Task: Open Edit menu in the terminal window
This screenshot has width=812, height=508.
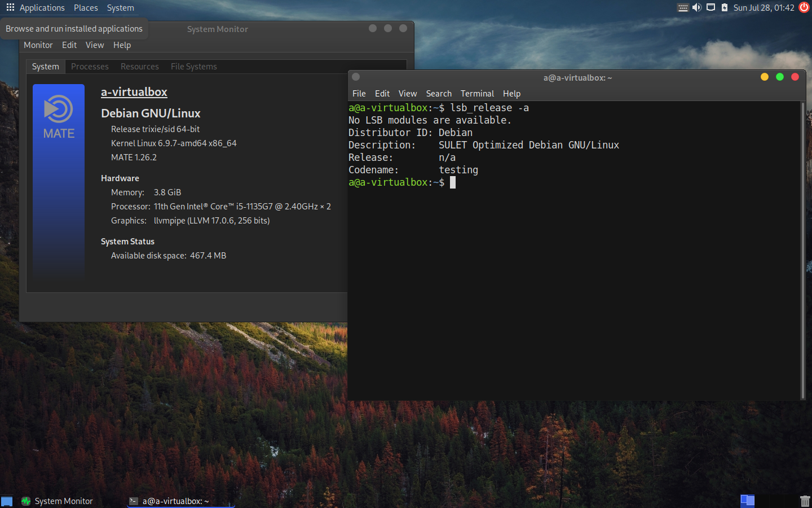Action: pyautogui.click(x=382, y=94)
